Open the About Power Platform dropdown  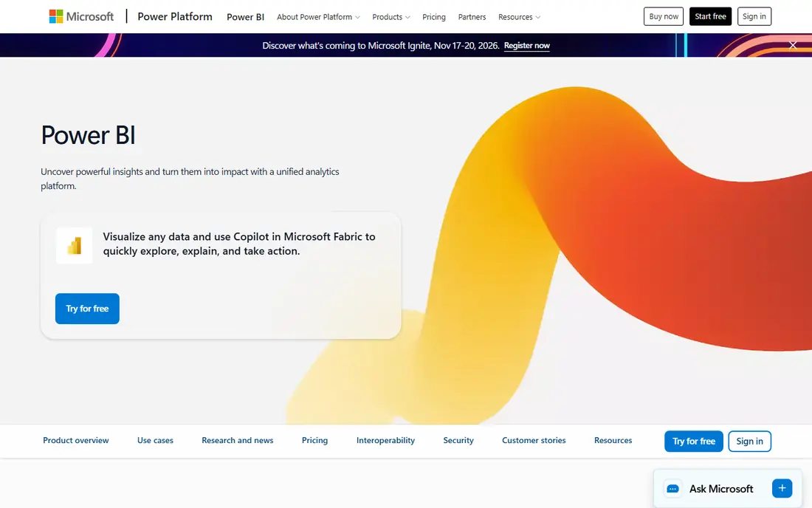coord(318,17)
